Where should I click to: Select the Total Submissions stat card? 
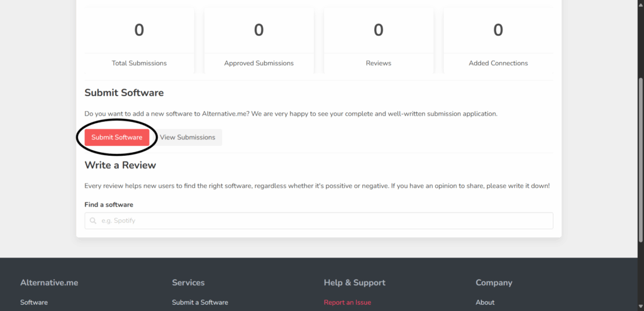139,40
